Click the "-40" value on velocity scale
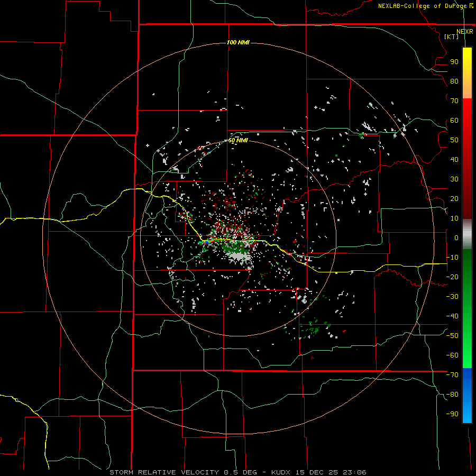The width and height of the screenshot is (476, 476). (452, 316)
